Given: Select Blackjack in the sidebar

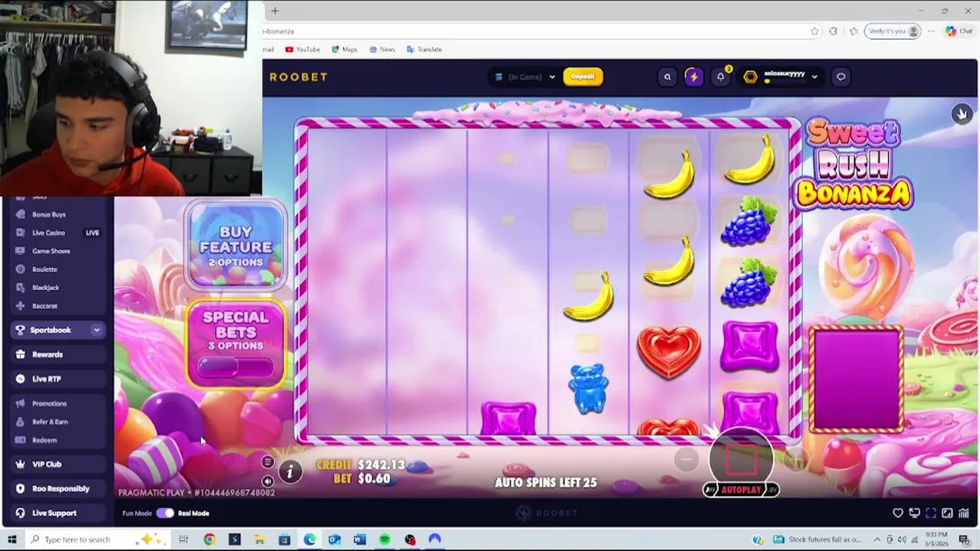Looking at the screenshot, I should coord(57,288).
